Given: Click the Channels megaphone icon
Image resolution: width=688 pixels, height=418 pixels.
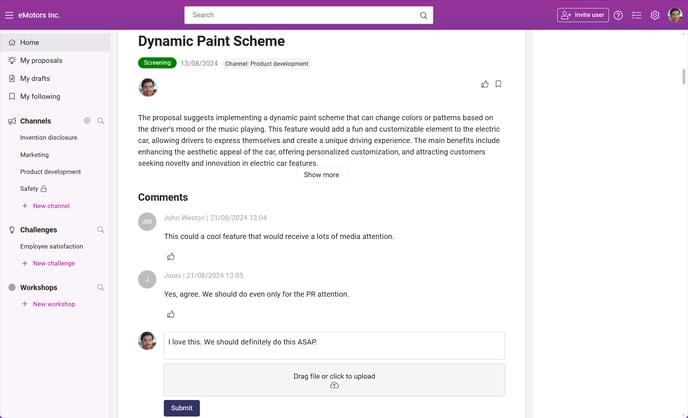Looking at the screenshot, I should click(12, 121).
